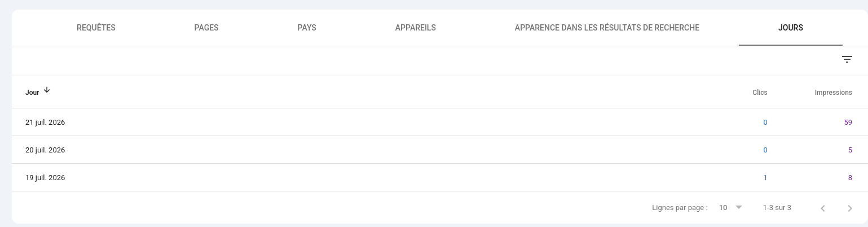The image size is (868, 227).
Task: Sort by the Jour column header
Action: (32, 93)
